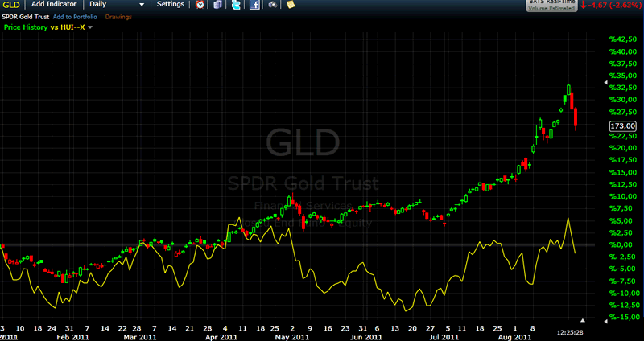Click the upward triangle at axis corner
644x341 pixels.
tap(582, 320)
